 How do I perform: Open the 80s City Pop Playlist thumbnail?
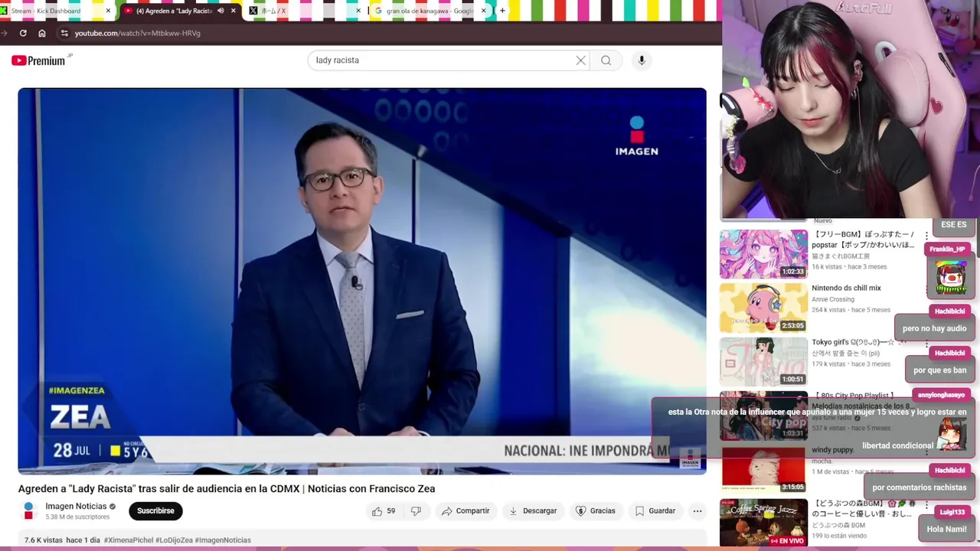pos(763,416)
